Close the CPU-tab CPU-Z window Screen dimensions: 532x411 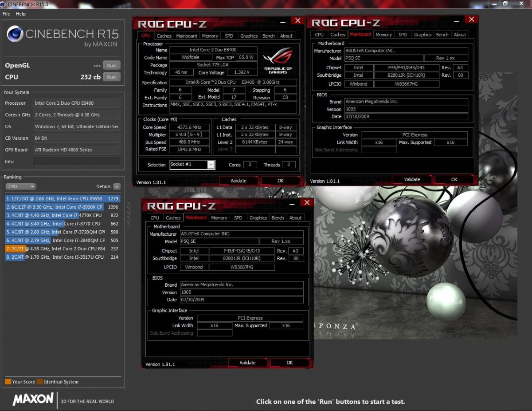297,20
